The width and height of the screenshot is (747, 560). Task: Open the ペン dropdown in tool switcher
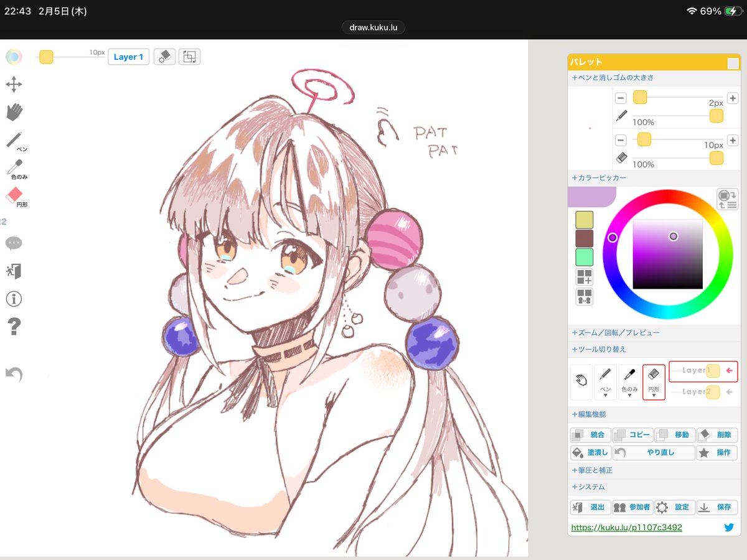pos(605,381)
